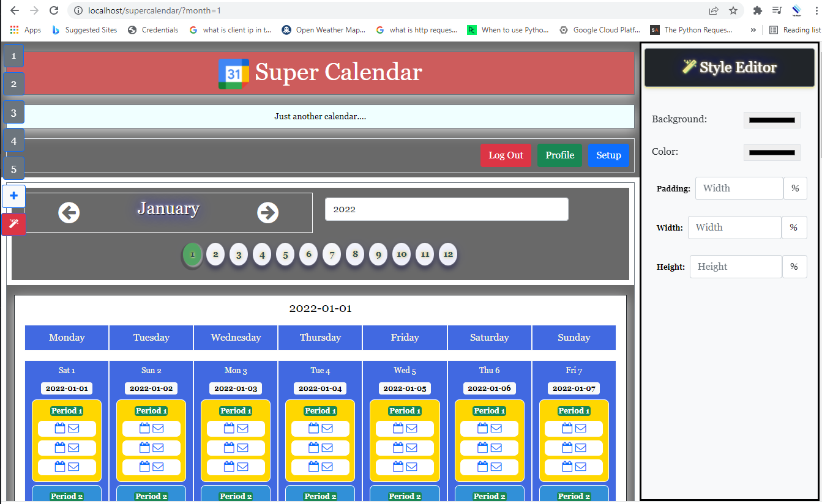The image size is (822, 504).
Task: Open the green Profile button
Action: pos(560,155)
